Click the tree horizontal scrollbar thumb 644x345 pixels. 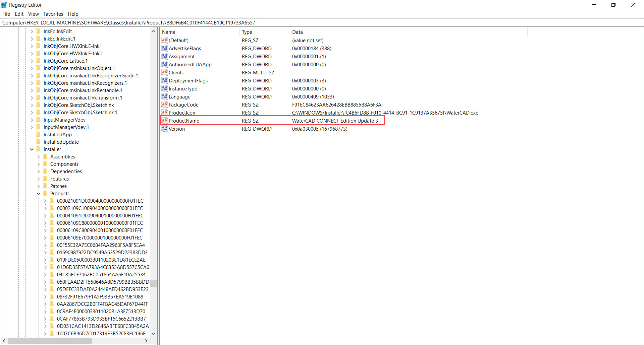(x=50, y=341)
